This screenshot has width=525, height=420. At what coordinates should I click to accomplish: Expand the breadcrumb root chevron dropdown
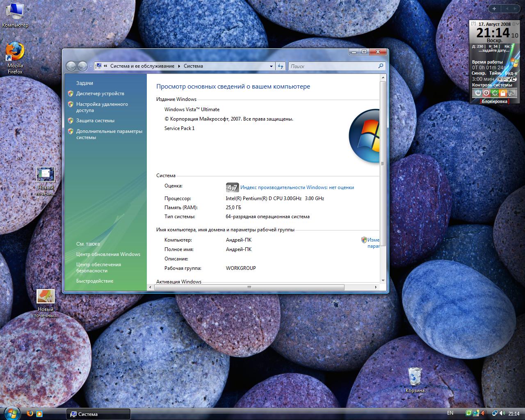point(106,66)
